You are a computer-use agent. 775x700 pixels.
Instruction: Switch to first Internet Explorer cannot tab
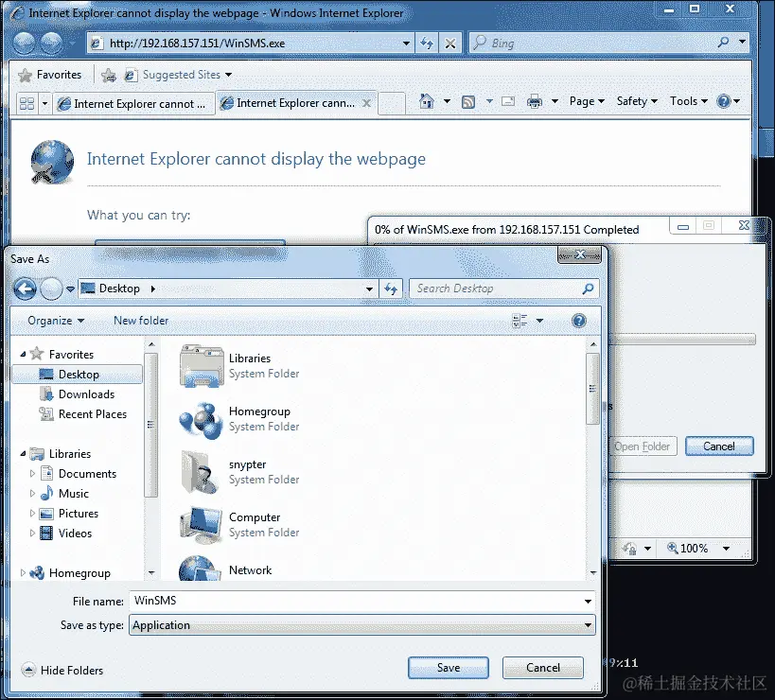point(134,104)
